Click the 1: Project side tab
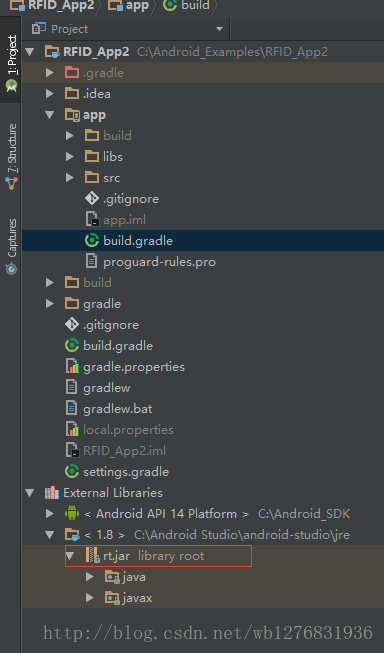Image resolution: width=384 pixels, height=653 pixels. click(x=11, y=63)
